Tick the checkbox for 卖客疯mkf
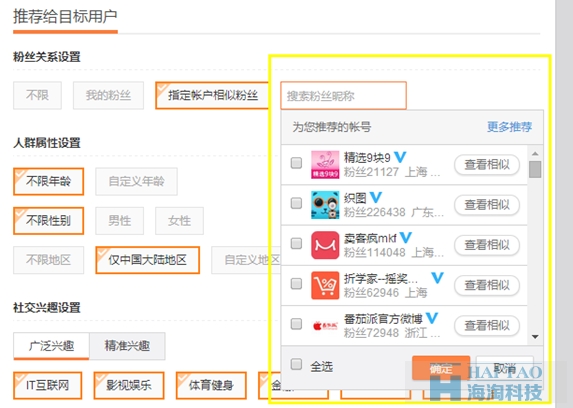The image size is (573, 408). coord(296,243)
